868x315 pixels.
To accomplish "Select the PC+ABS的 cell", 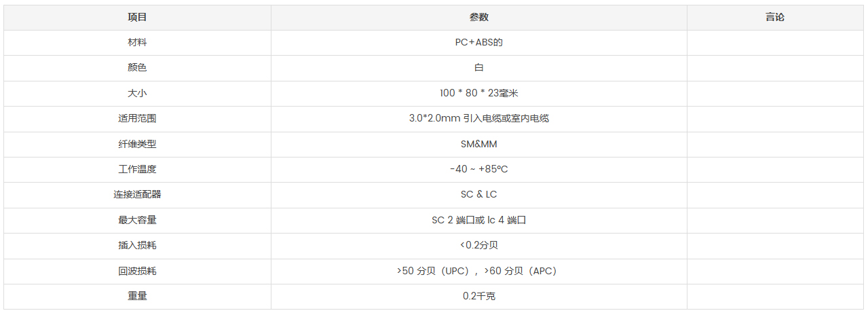I will coord(479,42).
